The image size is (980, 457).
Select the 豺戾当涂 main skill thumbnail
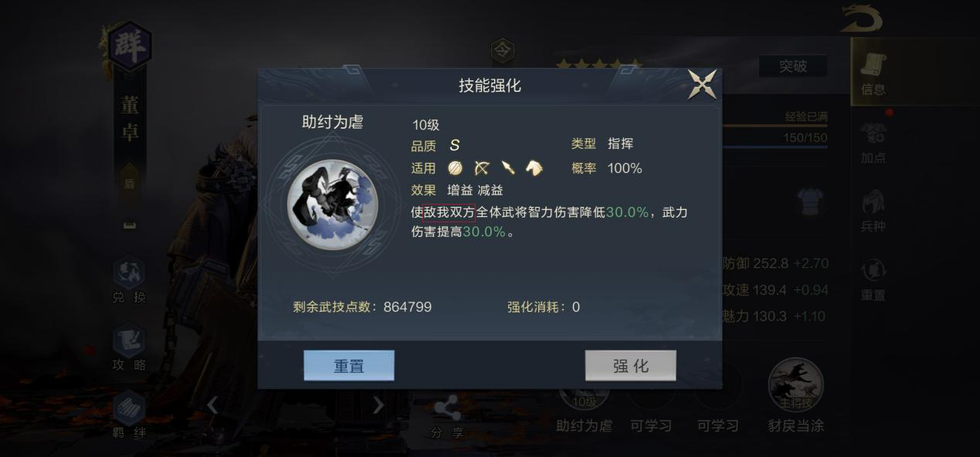[795, 395]
